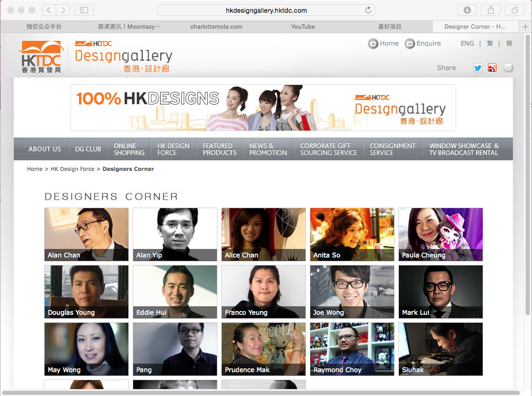This screenshot has height=396, width=532.
Task: Click the Designgallery header logo
Action: (124, 57)
